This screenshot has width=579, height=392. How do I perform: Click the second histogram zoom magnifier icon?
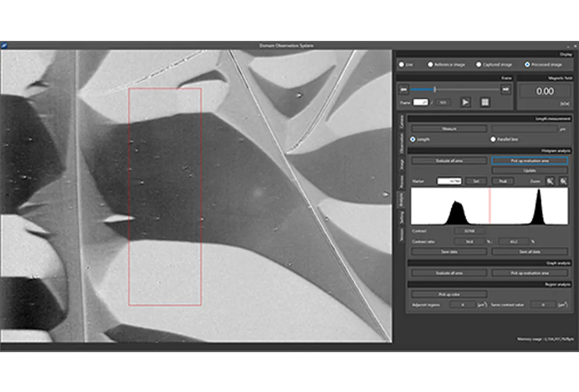click(x=563, y=181)
